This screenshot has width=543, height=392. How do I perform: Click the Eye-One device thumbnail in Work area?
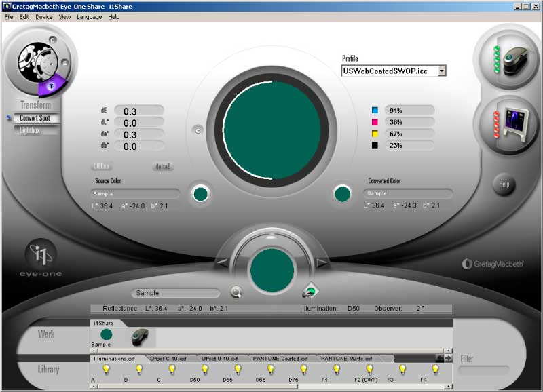tap(141, 337)
